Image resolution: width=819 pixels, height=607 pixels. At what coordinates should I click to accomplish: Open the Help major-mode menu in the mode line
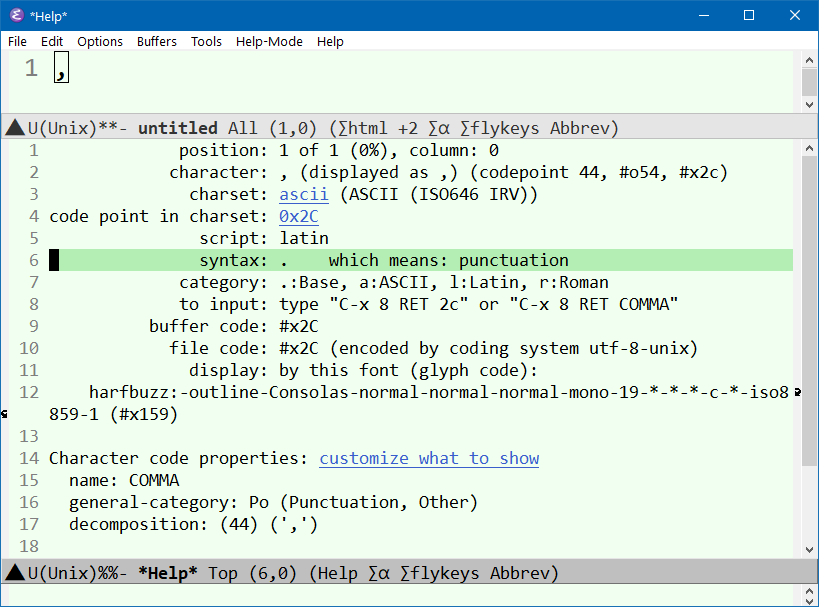[x=337, y=573]
